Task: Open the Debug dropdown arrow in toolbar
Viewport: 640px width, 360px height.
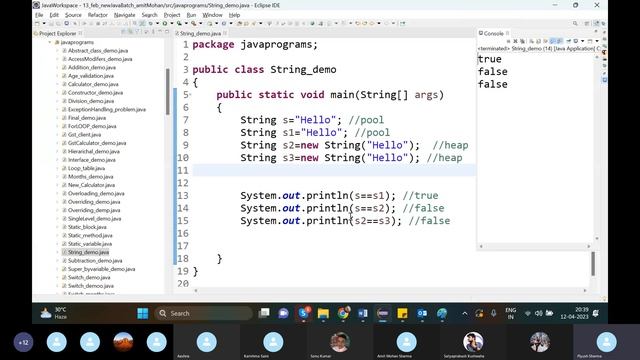Action: 157,23
